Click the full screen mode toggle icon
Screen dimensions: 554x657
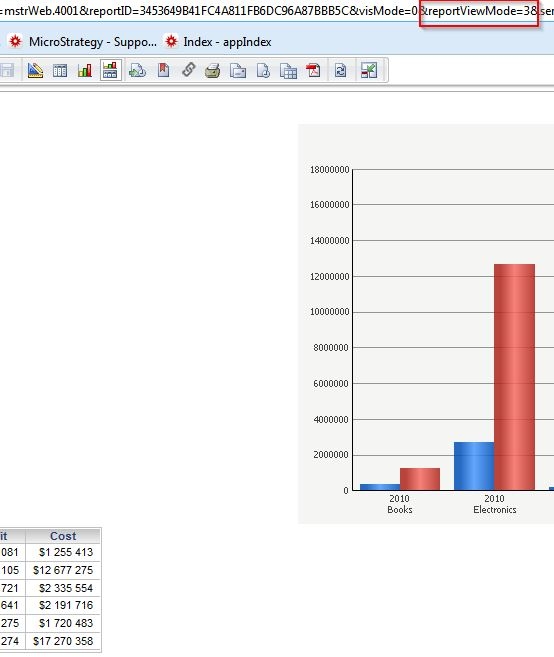tap(369, 70)
